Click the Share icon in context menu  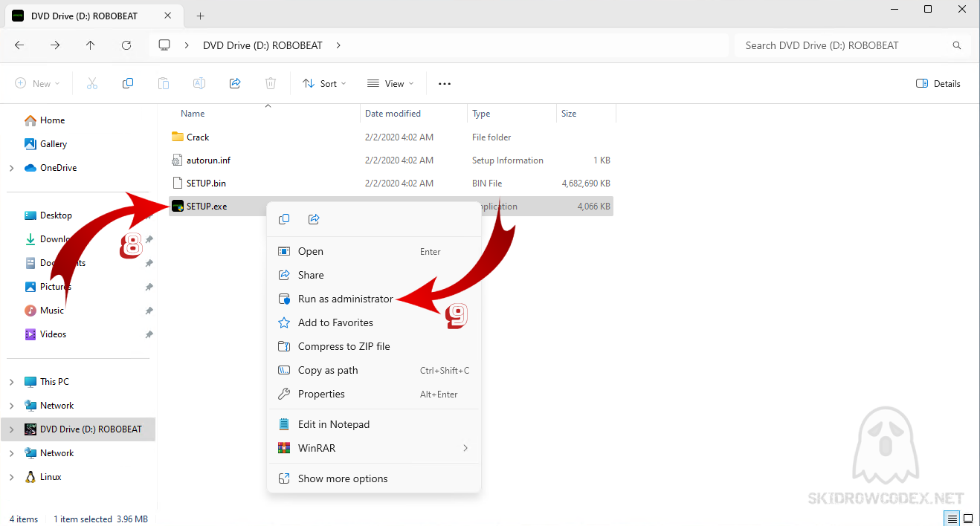[x=314, y=219]
